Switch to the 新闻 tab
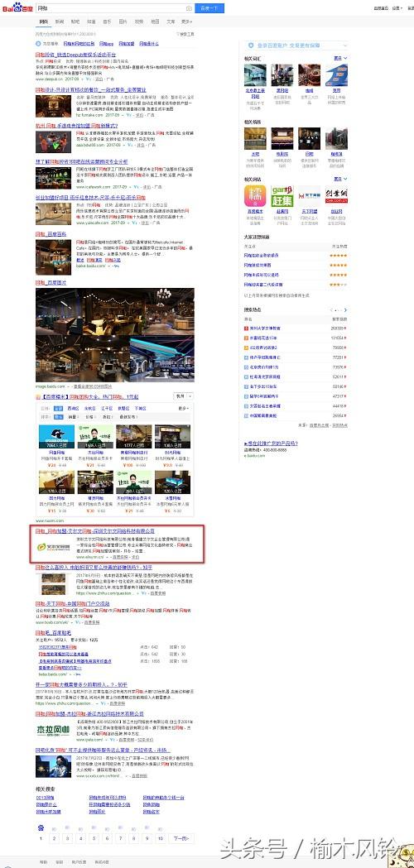The width and height of the screenshot is (414, 868). pyautogui.click(x=59, y=22)
